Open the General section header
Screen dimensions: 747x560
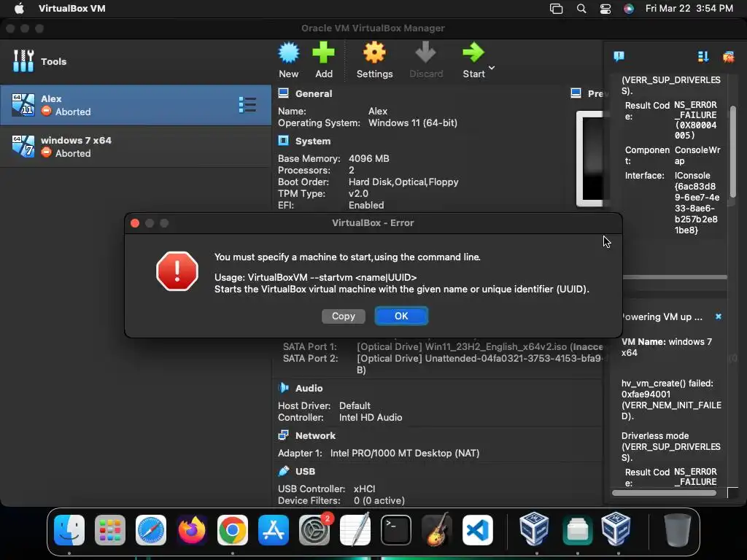[314, 94]
